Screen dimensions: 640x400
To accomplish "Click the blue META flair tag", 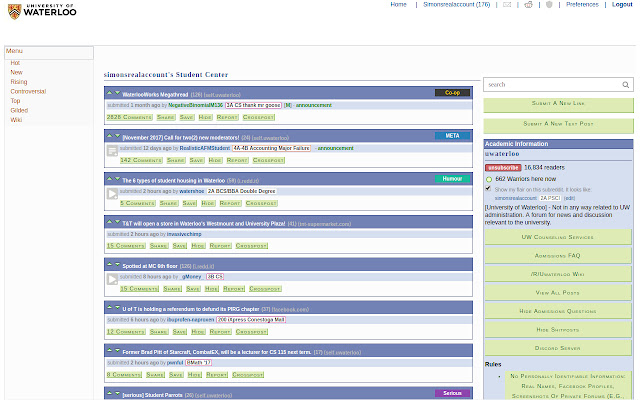I will click(452, 136).
